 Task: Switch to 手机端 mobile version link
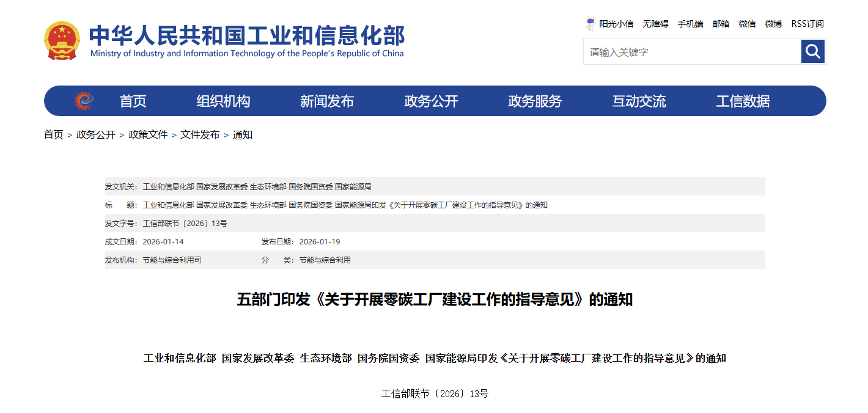[x=690, y=24]
